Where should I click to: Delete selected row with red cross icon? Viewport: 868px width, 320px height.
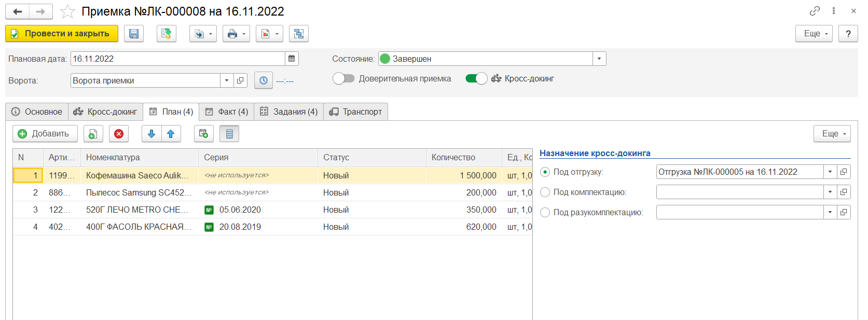pyautogui.click(x=119, y=134)
